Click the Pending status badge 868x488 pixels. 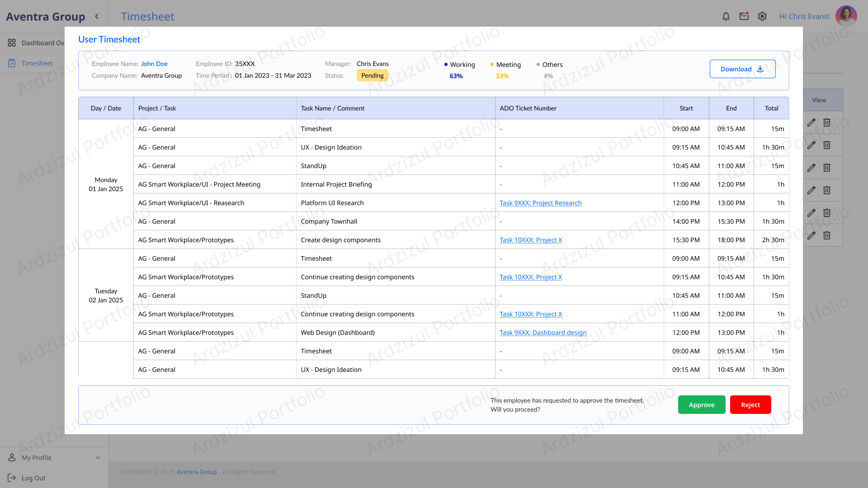click(373, 75)
